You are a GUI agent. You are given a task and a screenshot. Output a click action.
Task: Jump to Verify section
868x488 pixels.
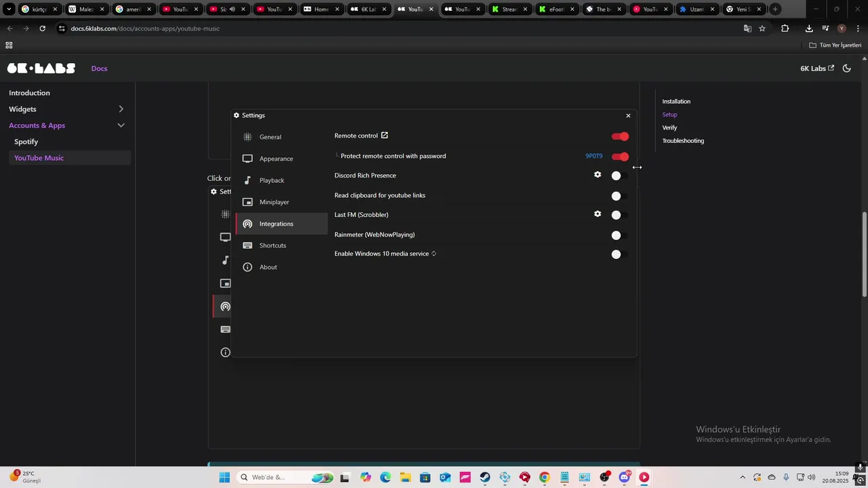pyautogui.click(x=669, y=127)
